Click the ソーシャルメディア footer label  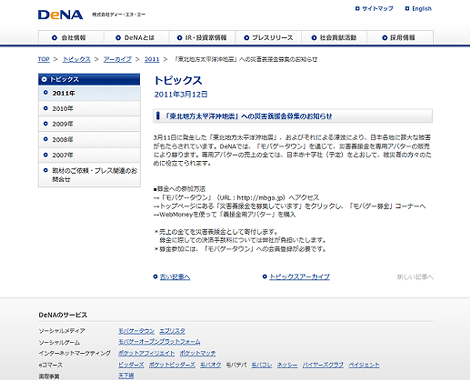62,331
